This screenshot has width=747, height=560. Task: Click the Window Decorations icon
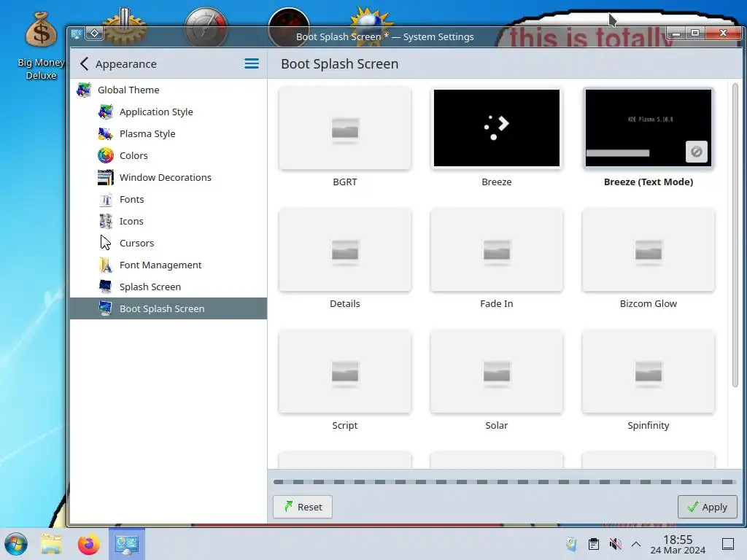point(106,178)
